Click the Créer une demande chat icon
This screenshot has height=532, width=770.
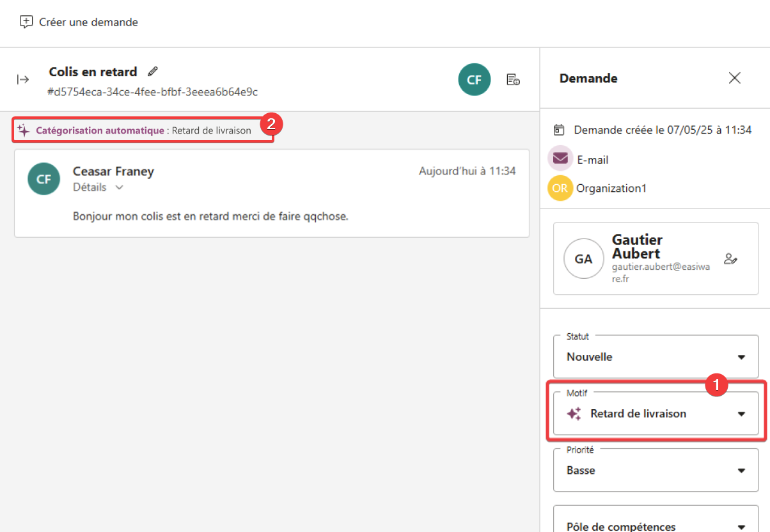pos(26,22)
